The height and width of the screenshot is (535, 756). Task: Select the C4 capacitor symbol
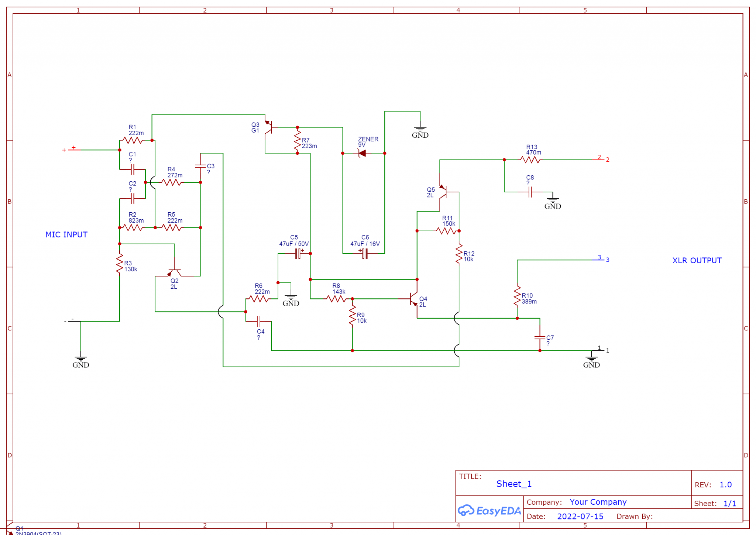pos(259,321)
